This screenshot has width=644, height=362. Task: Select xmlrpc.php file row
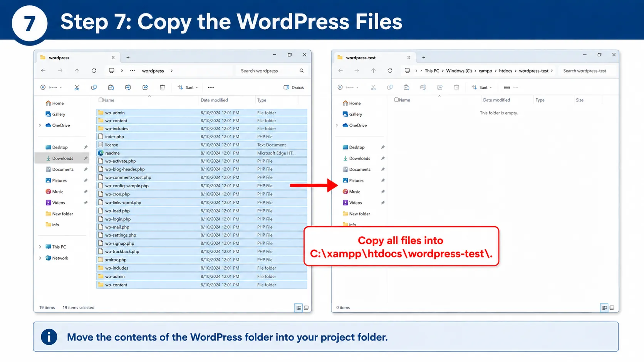[x=202, y=260]
